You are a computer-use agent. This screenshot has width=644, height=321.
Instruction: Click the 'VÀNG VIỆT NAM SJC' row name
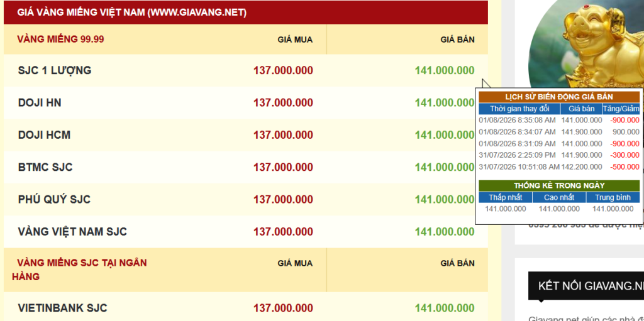point(72,232)
